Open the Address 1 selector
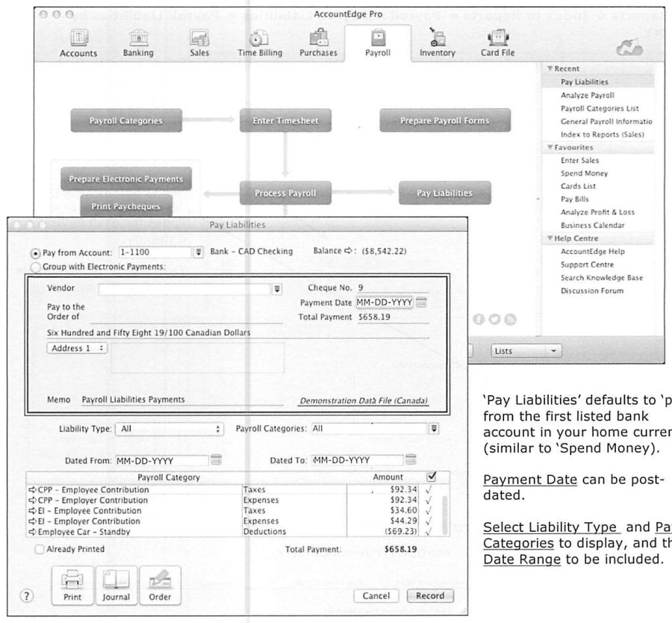Screen dimensions: 672x623 tap(77, 348)
